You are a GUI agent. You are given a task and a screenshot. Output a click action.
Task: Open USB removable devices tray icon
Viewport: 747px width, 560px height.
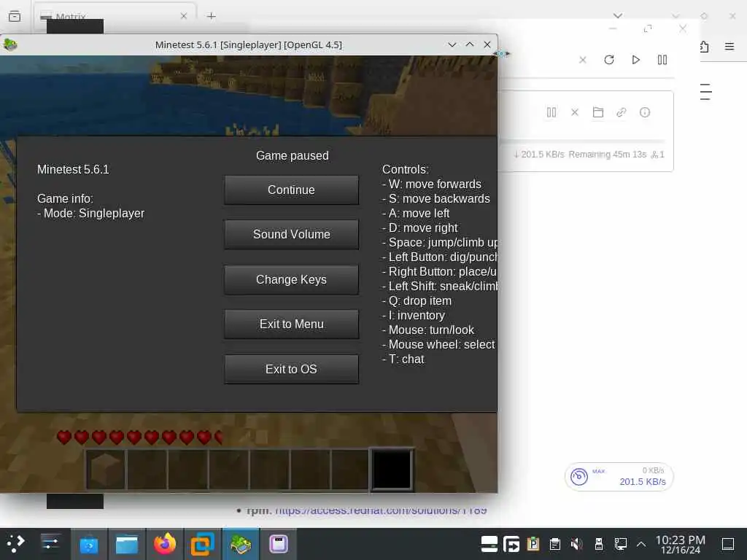[x=599, y=544]
